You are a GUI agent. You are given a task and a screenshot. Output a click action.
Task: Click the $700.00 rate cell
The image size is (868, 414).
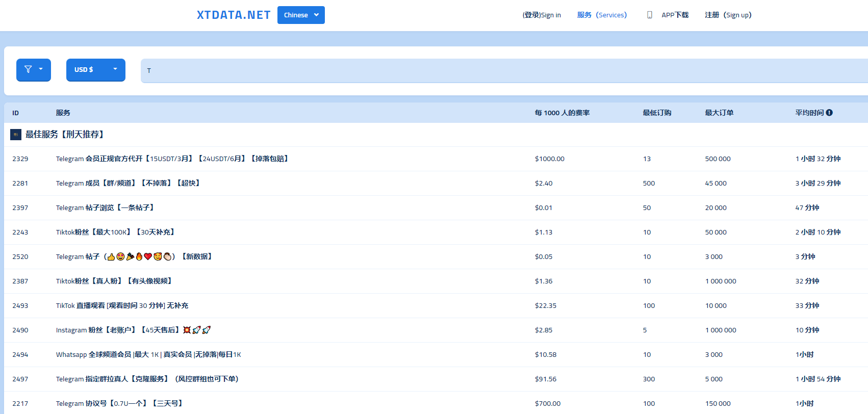tap(548, 404)
